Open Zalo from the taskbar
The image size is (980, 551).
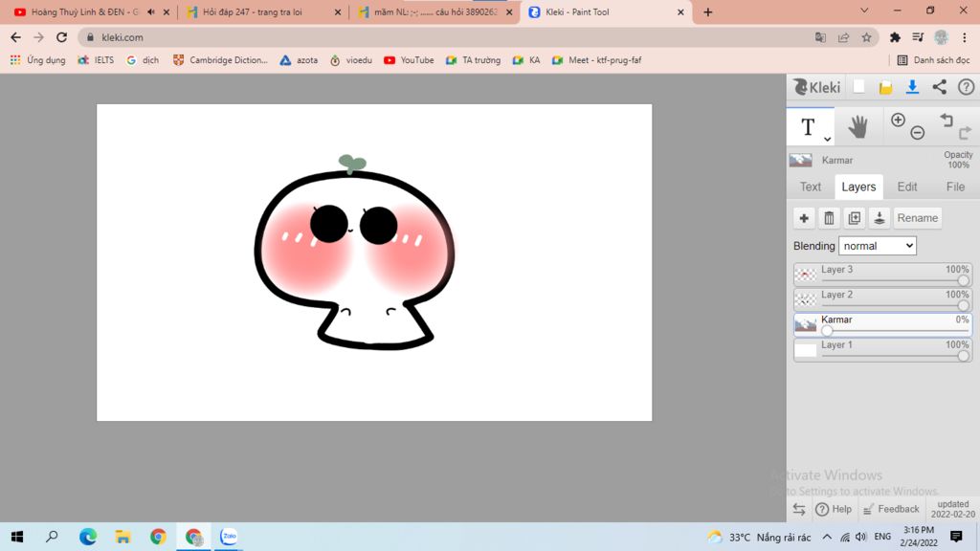[229, 537]
